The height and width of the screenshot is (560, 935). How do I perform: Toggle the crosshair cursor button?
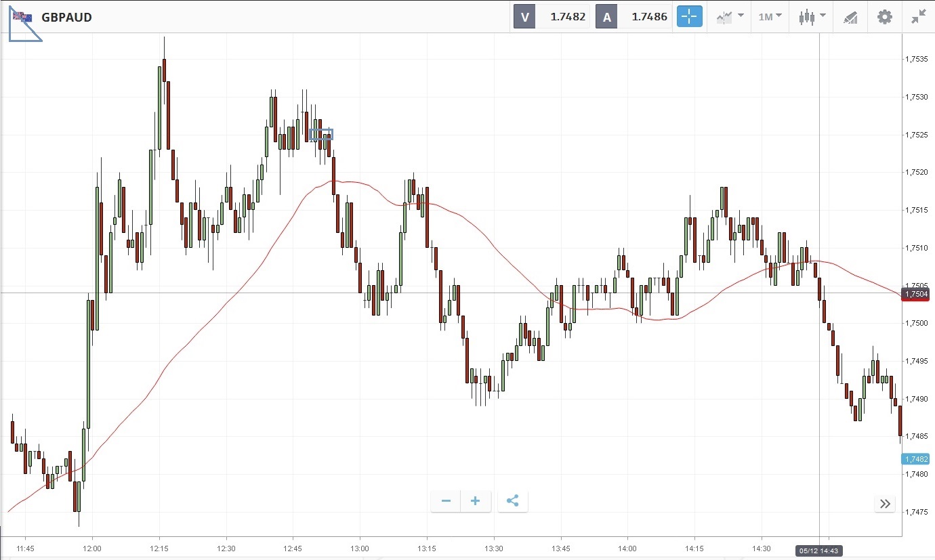pos(689,17)
